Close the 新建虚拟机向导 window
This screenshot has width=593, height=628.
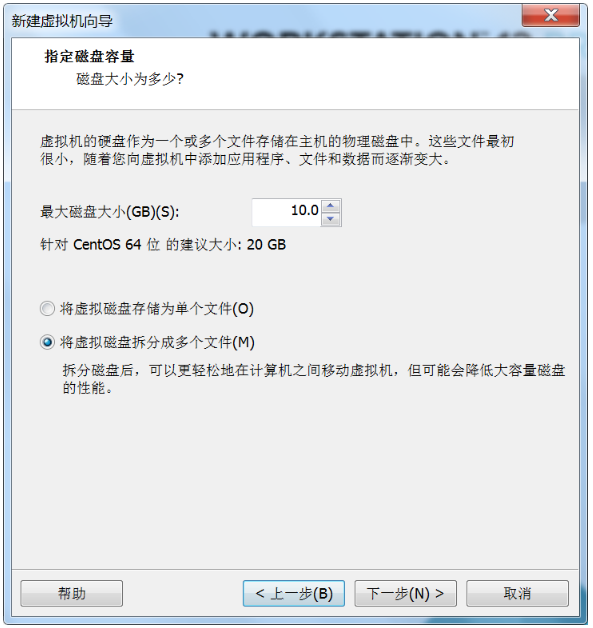click(x=551, y=15)
